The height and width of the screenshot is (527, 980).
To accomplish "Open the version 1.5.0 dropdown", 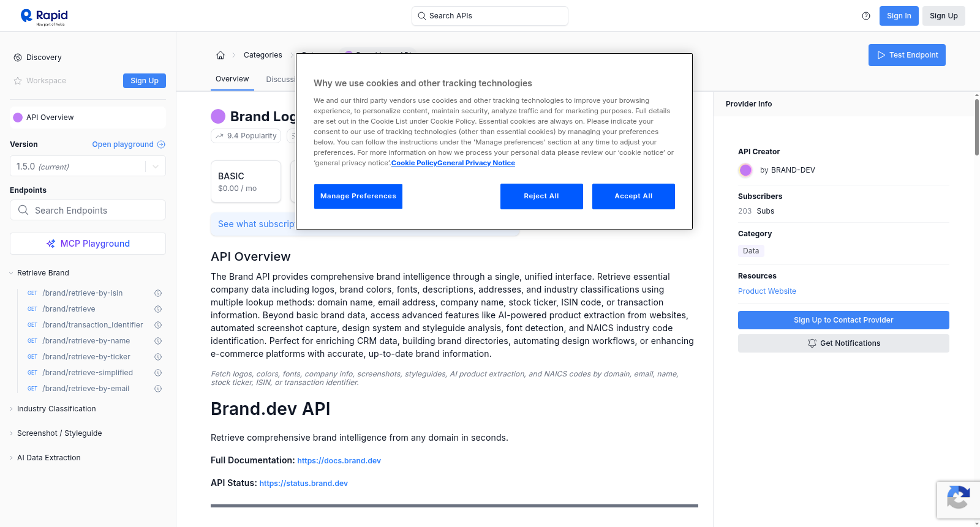I will coord(88,166).
